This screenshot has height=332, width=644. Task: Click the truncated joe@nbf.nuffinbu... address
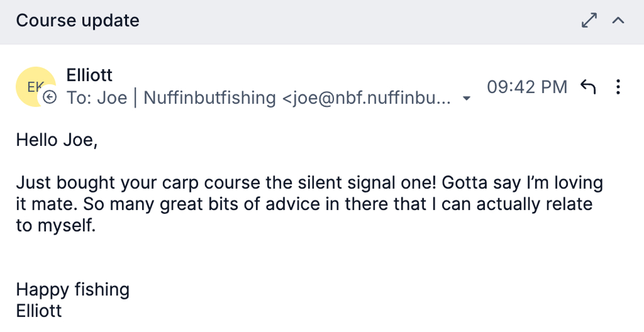[367, 98]
